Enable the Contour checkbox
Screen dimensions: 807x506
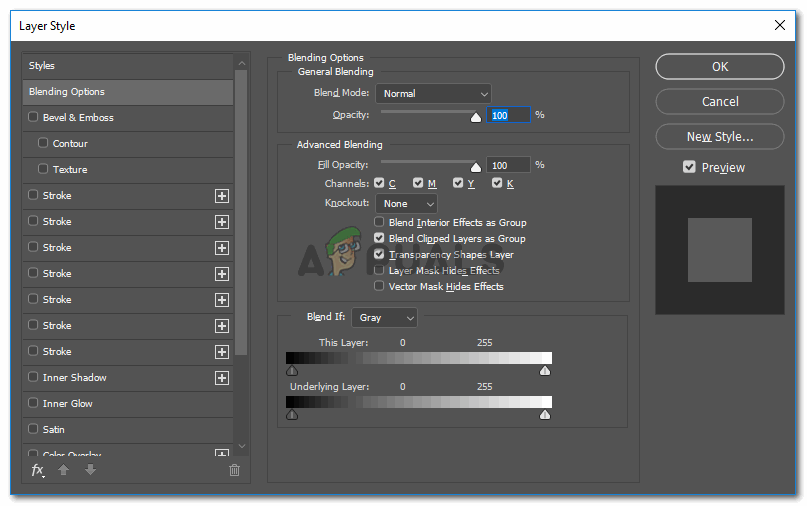[x=43, y=143]
